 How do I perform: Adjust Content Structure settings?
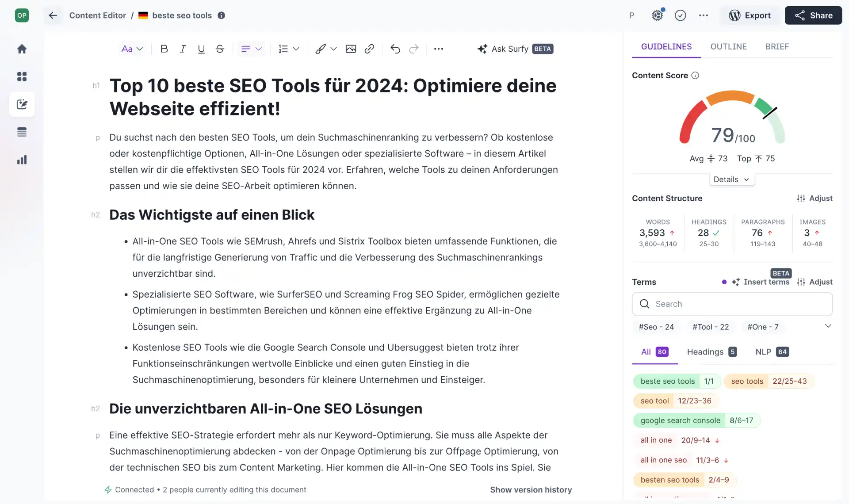pyautogui.click(x=815, y=199)
